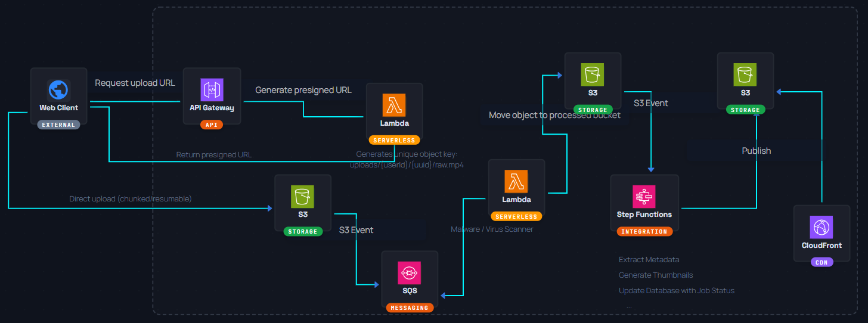Select the S3 bucket icon receiving direct uploads
The image size is (868, 323).
pos(303,197)
